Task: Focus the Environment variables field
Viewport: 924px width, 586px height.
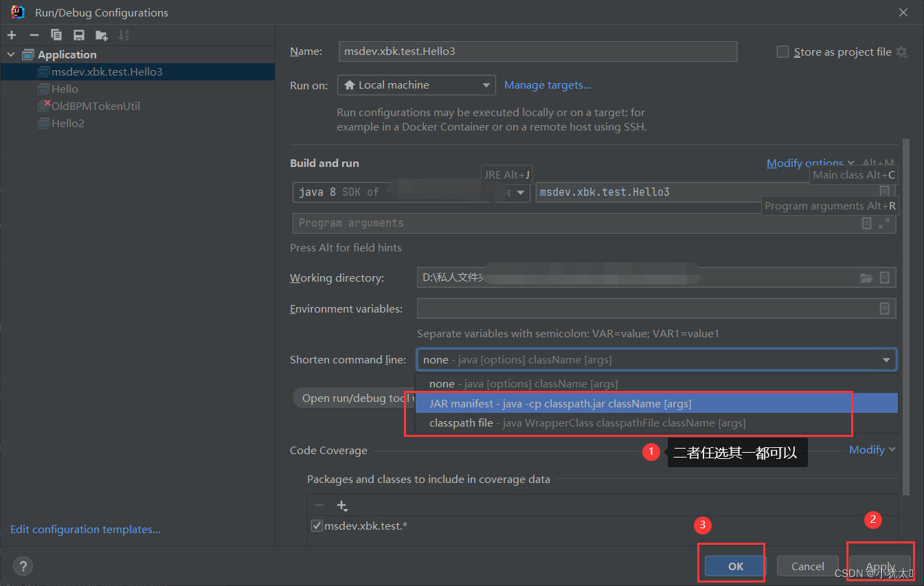Action: pos(656,308)
